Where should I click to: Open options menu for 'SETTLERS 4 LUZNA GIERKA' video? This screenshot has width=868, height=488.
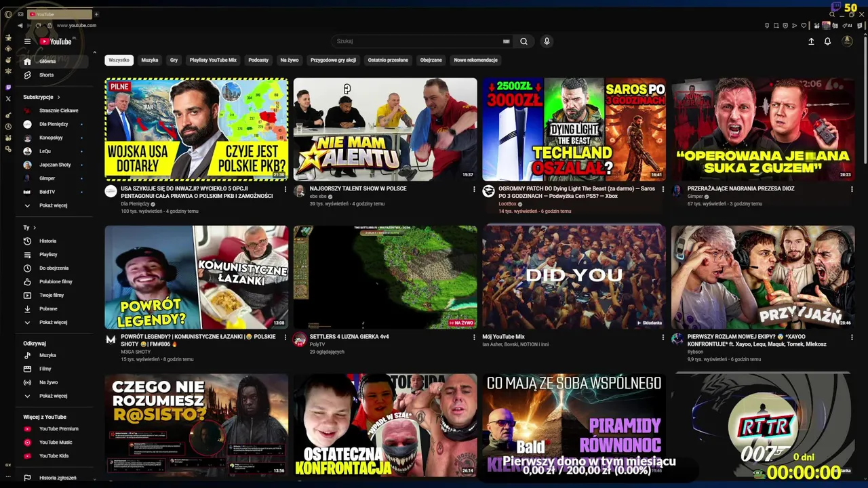(474, 337)
